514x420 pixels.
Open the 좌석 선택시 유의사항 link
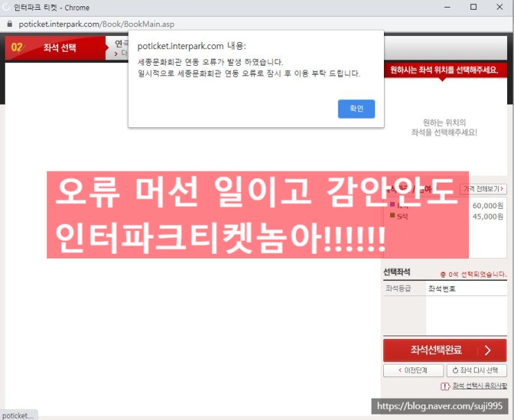tap(479, 386)
